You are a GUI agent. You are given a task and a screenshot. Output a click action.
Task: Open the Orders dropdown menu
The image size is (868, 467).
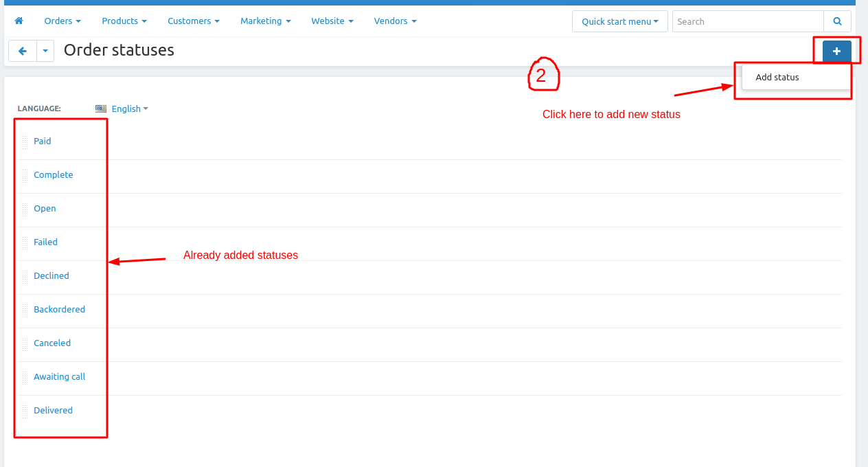coord(62,21)
